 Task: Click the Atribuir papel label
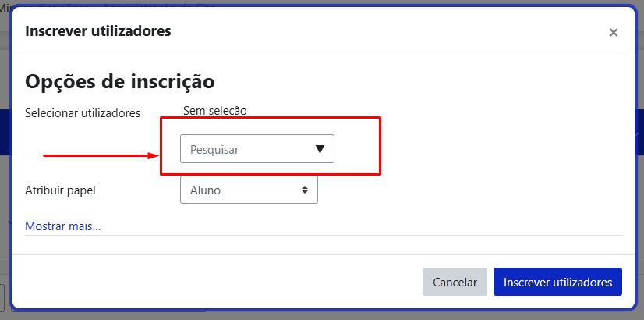pyautogui.click(x=60, y=191)
